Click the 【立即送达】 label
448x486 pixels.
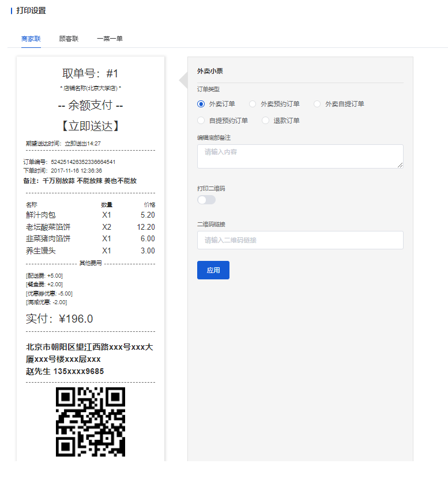(91, 126)
